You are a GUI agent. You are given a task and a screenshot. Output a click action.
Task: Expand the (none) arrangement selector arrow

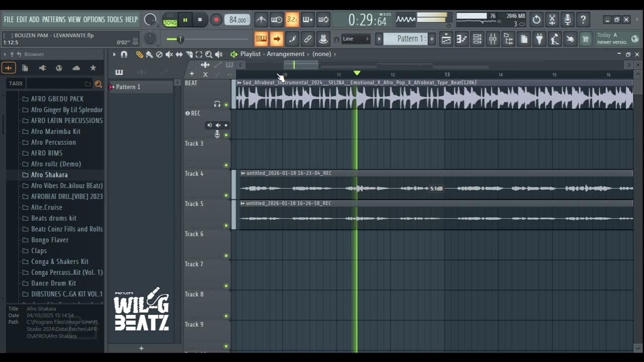335,54
